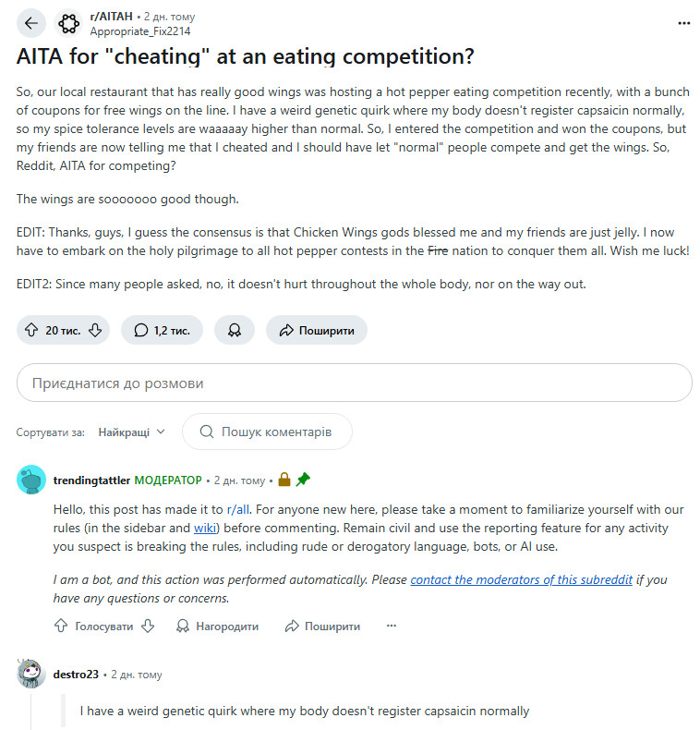Screen dimensions: 700x730
Task: Share the moderator comment
Action: (x=322, y=626)
